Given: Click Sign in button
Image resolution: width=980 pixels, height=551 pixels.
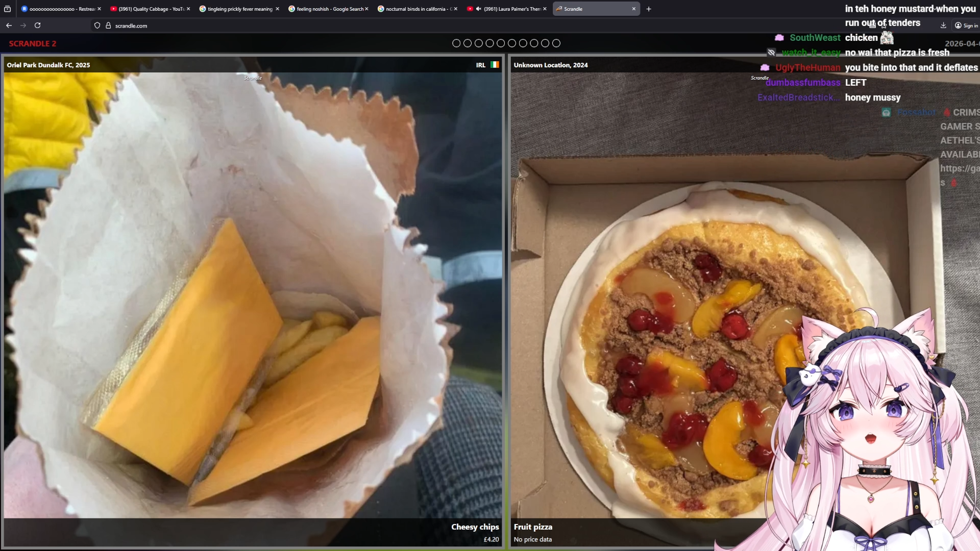Looking at the screenshot, I should coord(966,26).
